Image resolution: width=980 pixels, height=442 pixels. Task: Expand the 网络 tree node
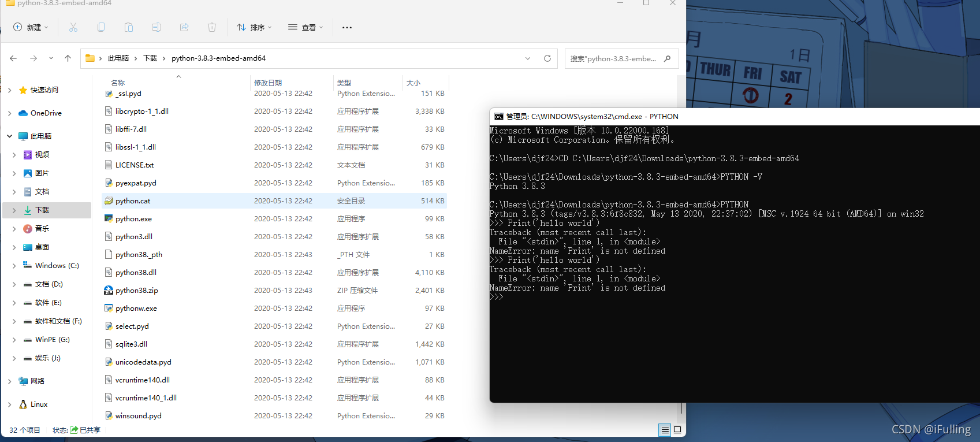pos(10,381)
